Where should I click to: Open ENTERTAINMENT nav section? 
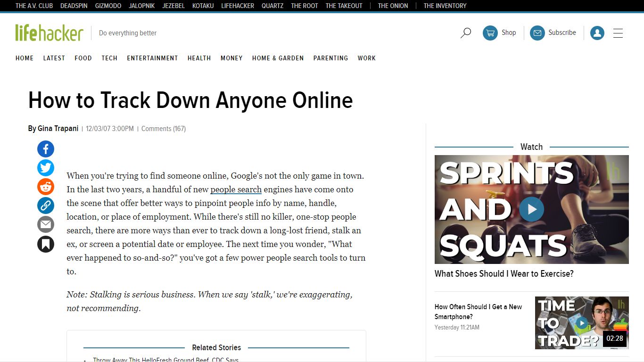point(152,58)
